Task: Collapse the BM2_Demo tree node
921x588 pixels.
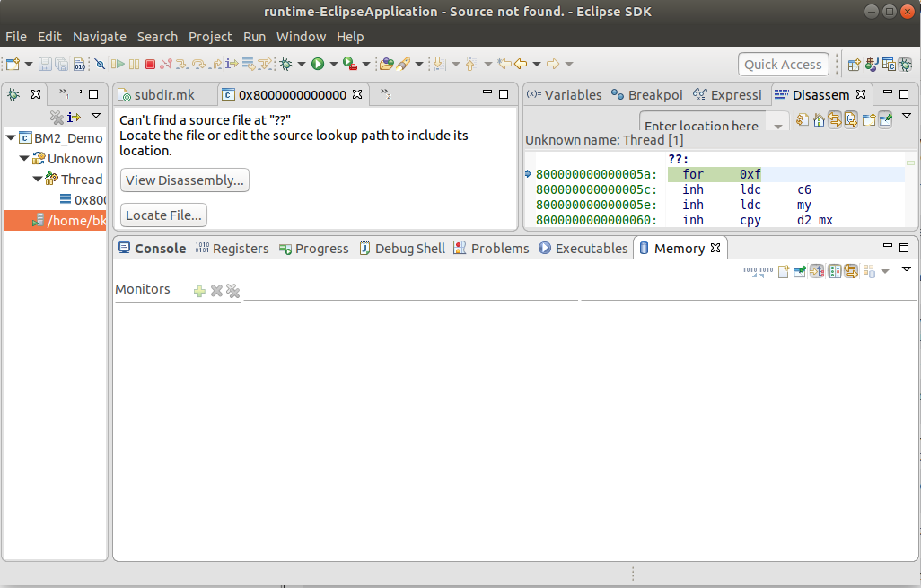Action: (11, 137)
